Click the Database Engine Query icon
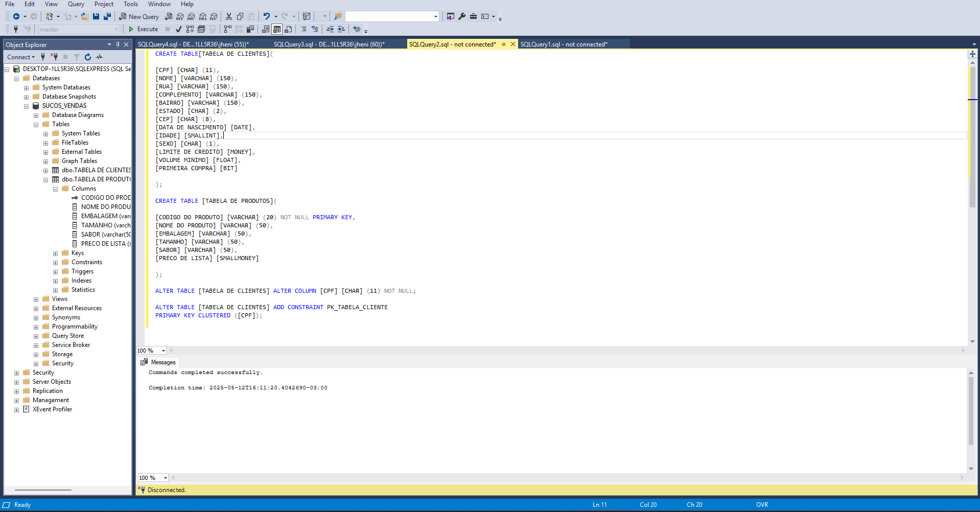 pyautogui.click(x=169, y=16)
